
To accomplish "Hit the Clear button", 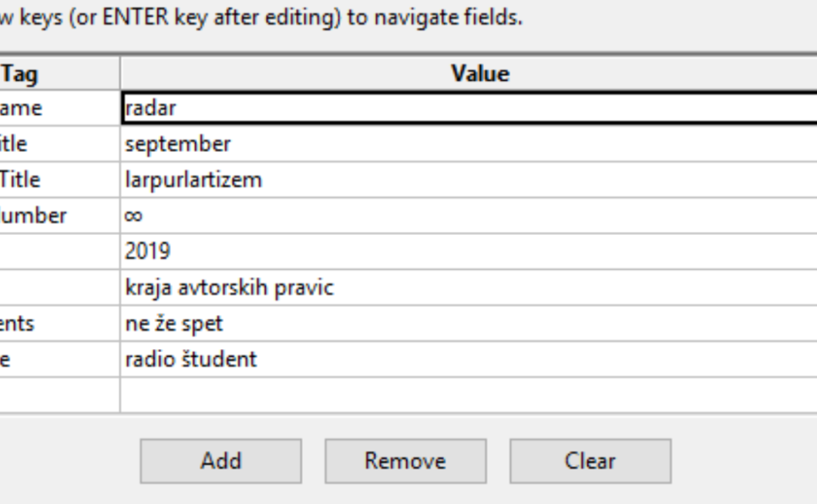I will 590,461.
